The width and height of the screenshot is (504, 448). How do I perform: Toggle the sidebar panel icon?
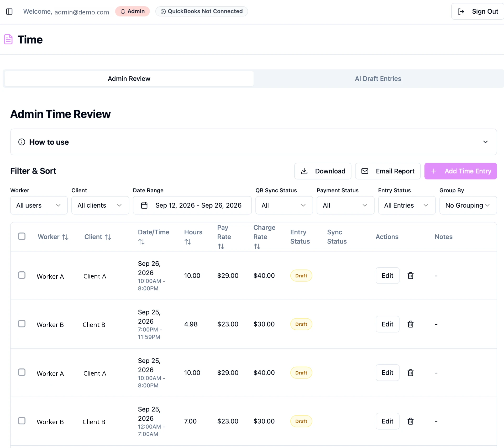click(9, 12)
